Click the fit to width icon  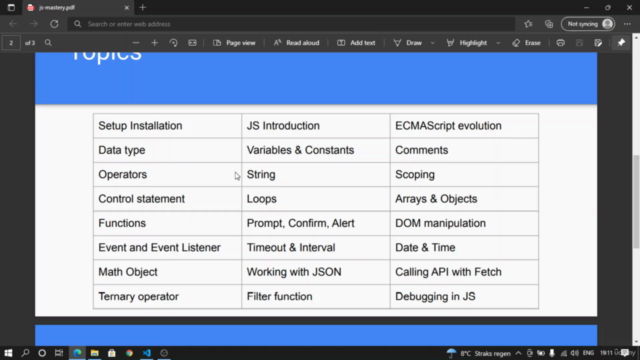click(192, 43)
